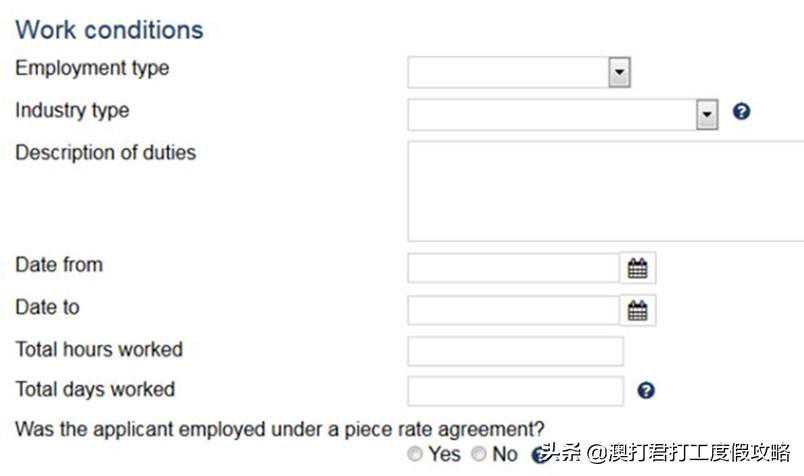Click the Total hours worked label
The image size is (804, 476).
pos(99,349)
